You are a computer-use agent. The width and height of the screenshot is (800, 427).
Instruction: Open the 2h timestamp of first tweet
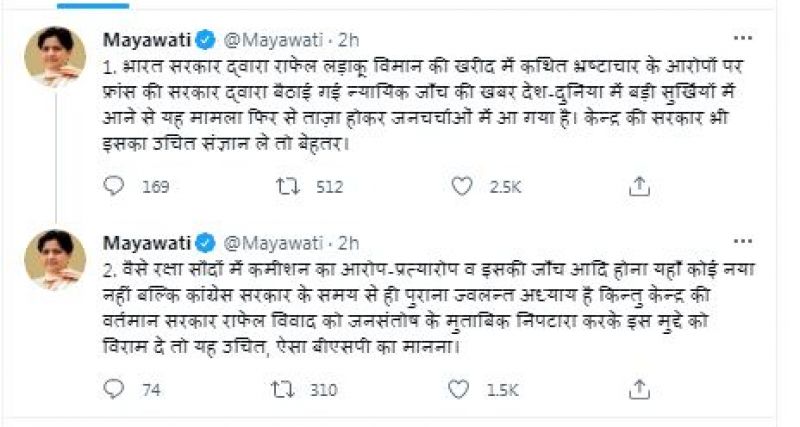(349, 41)
